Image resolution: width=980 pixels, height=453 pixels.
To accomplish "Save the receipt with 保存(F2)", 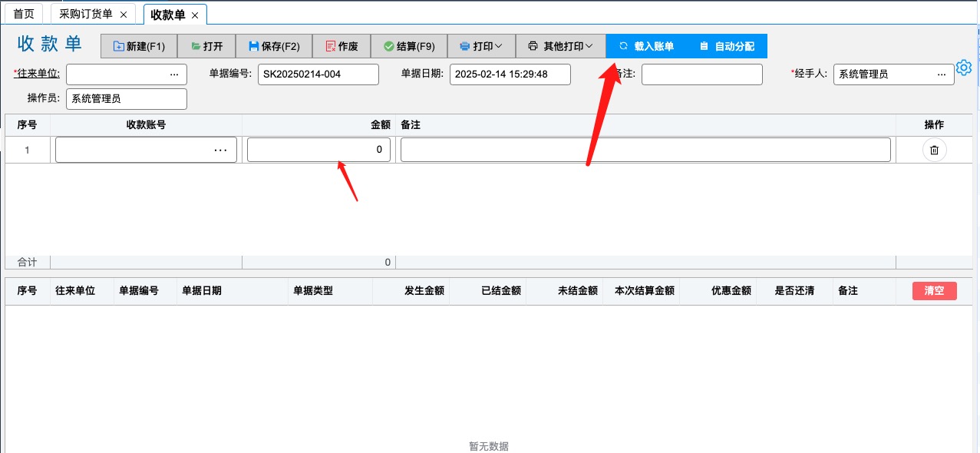I will point(274,46).
